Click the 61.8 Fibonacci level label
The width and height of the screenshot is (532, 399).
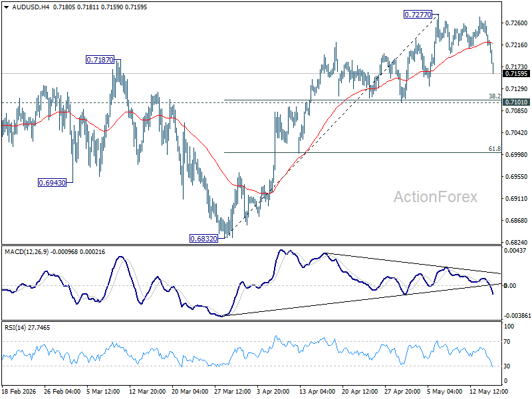(494, 148)
